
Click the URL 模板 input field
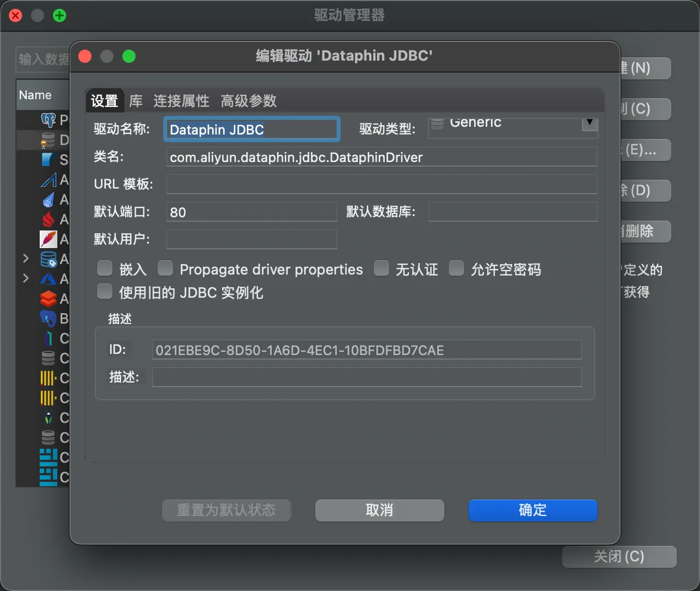(381, 184)
